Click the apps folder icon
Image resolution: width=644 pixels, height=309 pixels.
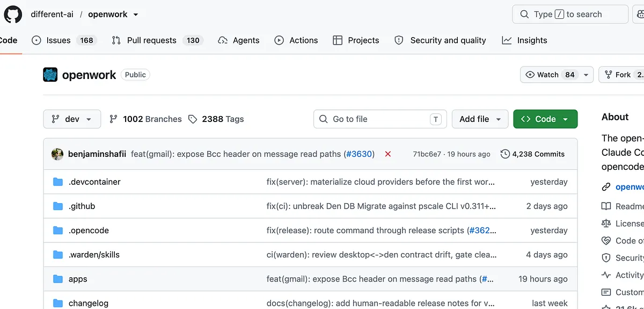(x=58, y=279)
